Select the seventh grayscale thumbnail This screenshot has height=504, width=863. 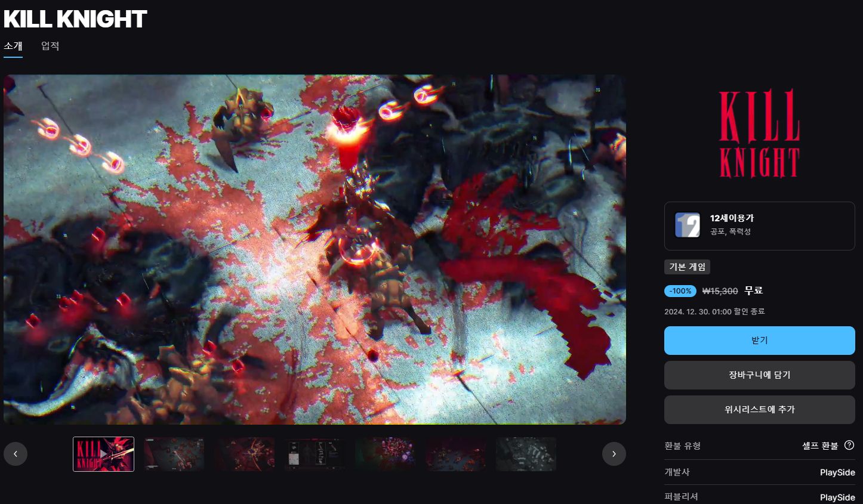point(526,454)
